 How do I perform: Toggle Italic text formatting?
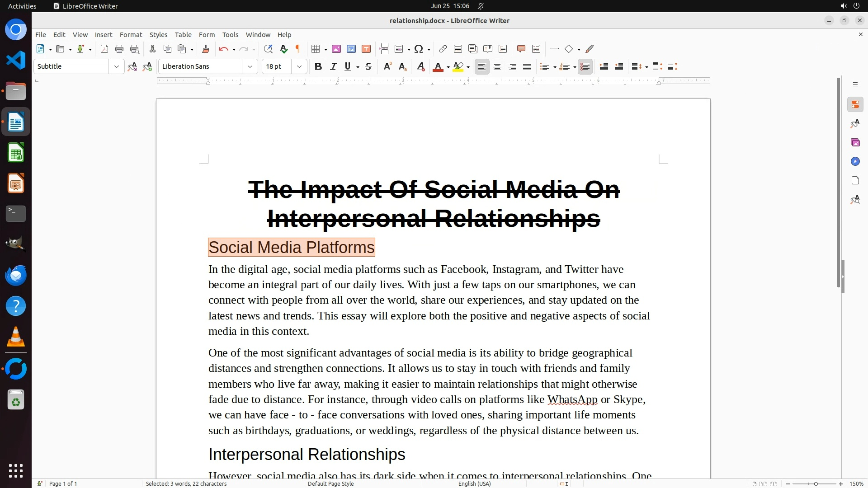[x=333, y=67]
